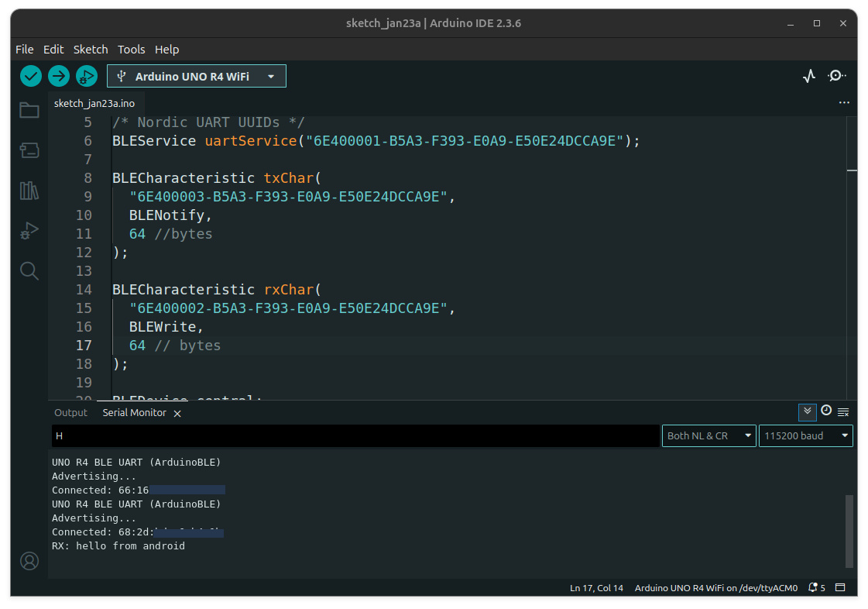Toggle the bottom panel in status bar

pos(841,588)
